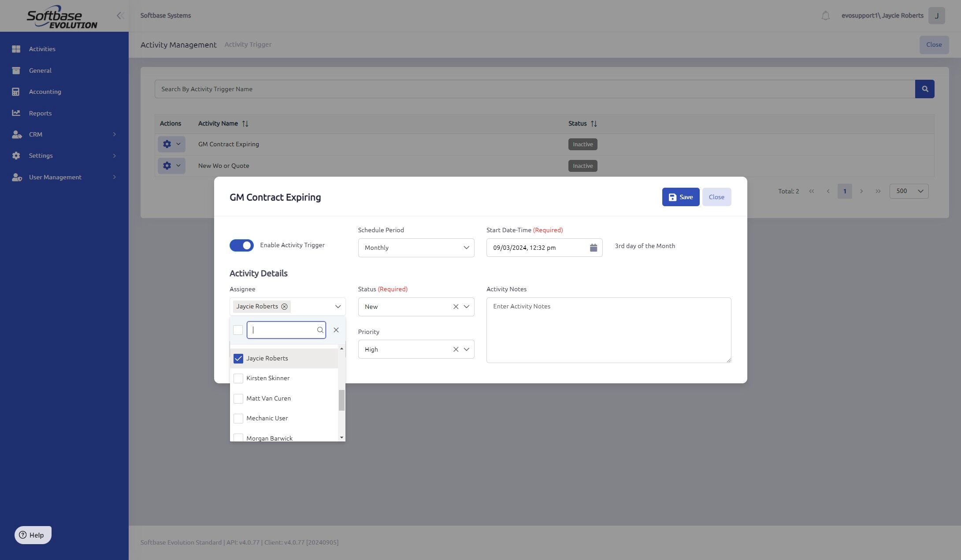Remove Jaycie Roberts chip from Assignee

point(285,307)
